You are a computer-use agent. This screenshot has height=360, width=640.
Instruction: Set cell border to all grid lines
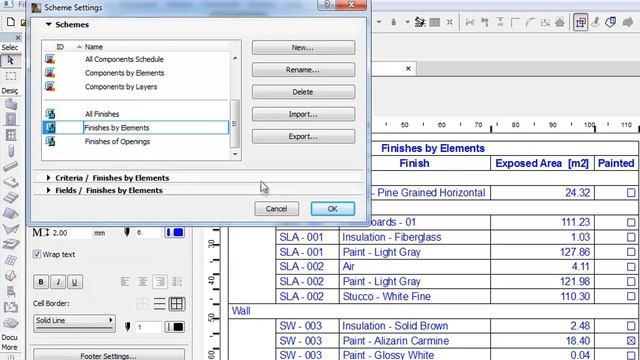coord(176,304)
